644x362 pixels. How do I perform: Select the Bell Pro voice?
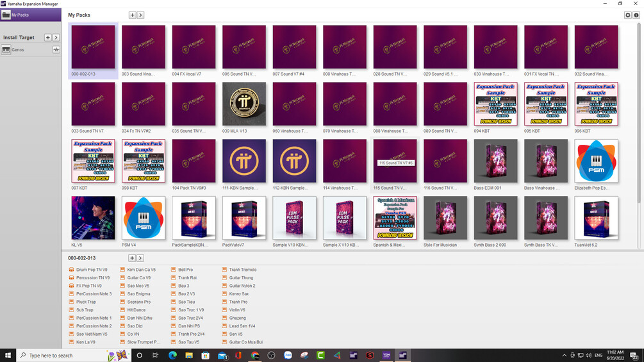tap(182, 270)
